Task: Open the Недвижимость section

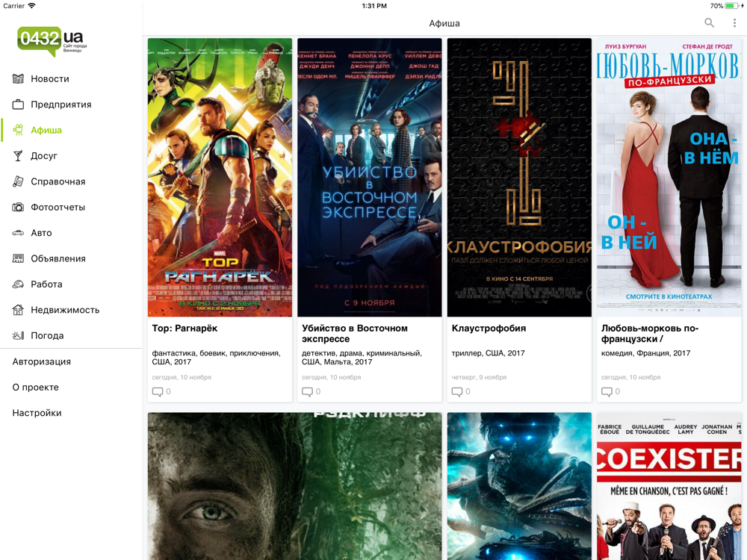Action: coord(72,310)
